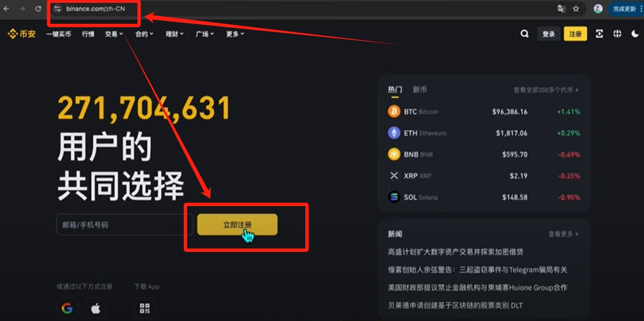Sign up with the Apple icon
Screen dimensions: 644x321
tap(96, 308)
